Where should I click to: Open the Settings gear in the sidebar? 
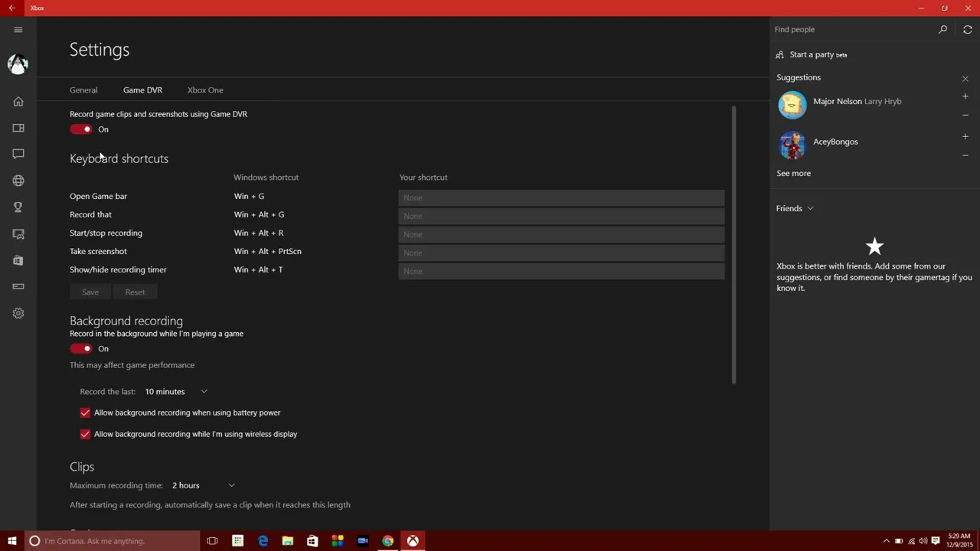click(18, 313)
